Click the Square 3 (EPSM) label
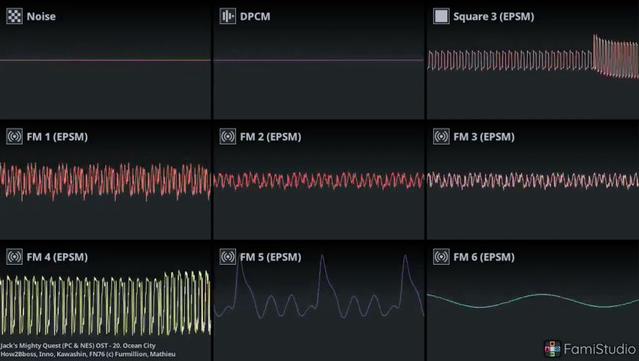 click(x=494, y=17)
